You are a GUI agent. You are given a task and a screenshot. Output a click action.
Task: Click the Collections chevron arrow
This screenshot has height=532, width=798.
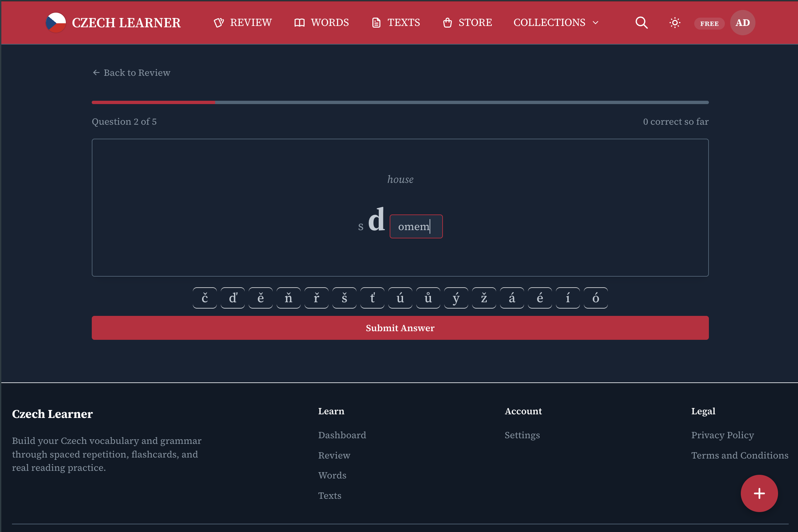pyautogui.click(x=596, y=23)
